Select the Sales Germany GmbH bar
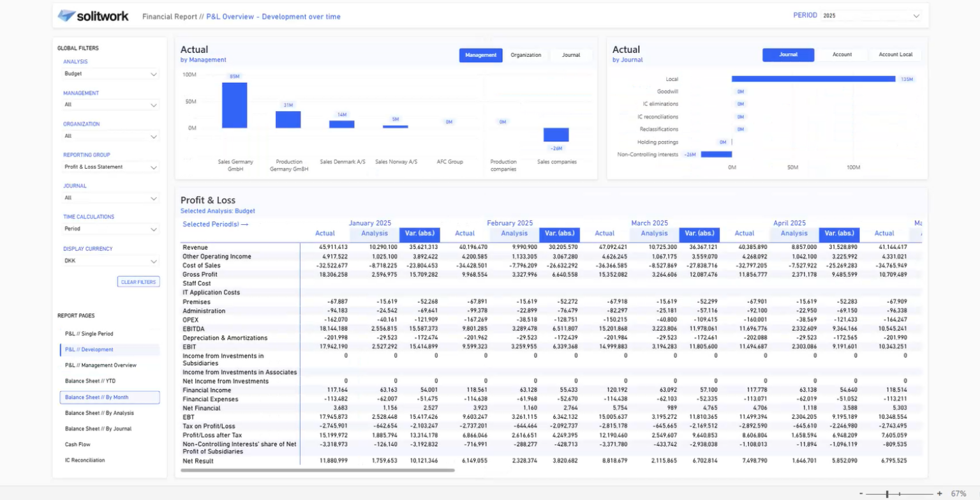 (x=234, y=105)
